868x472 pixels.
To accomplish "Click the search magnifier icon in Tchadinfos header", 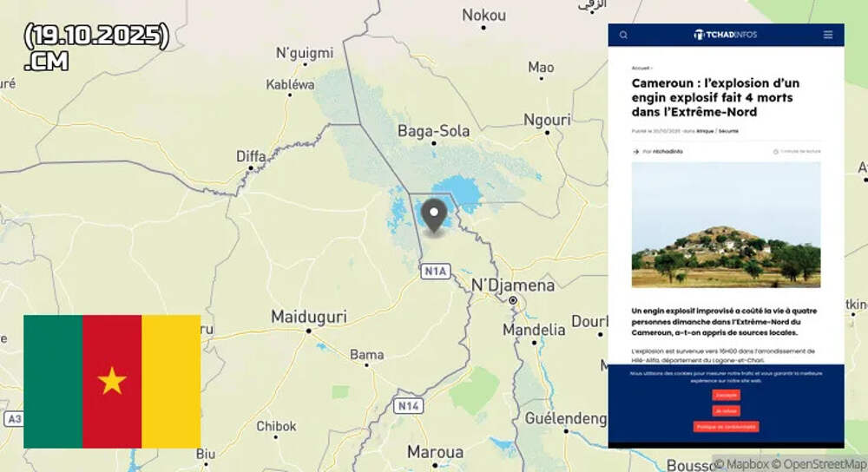I will pyautogui.click(x=623, y=35).
